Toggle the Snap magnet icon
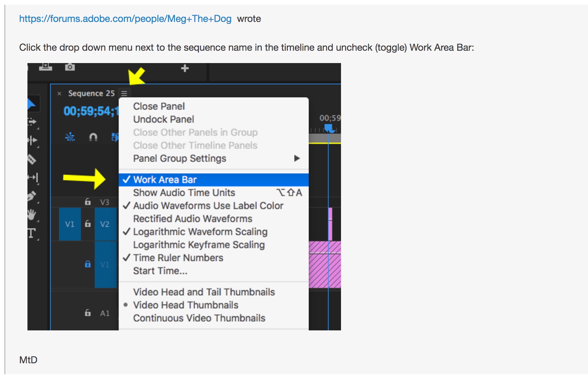588x377 pixels. (x=93, y=137)
